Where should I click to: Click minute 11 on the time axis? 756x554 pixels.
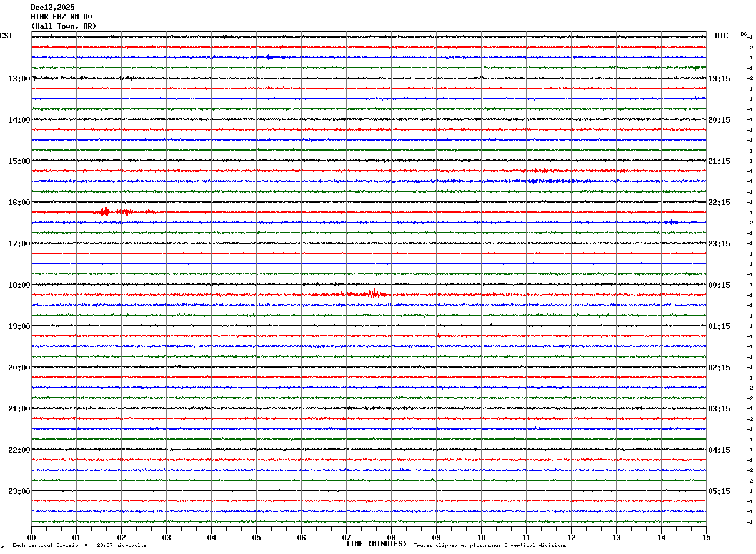pyautogui.click(x=526, y=537)
